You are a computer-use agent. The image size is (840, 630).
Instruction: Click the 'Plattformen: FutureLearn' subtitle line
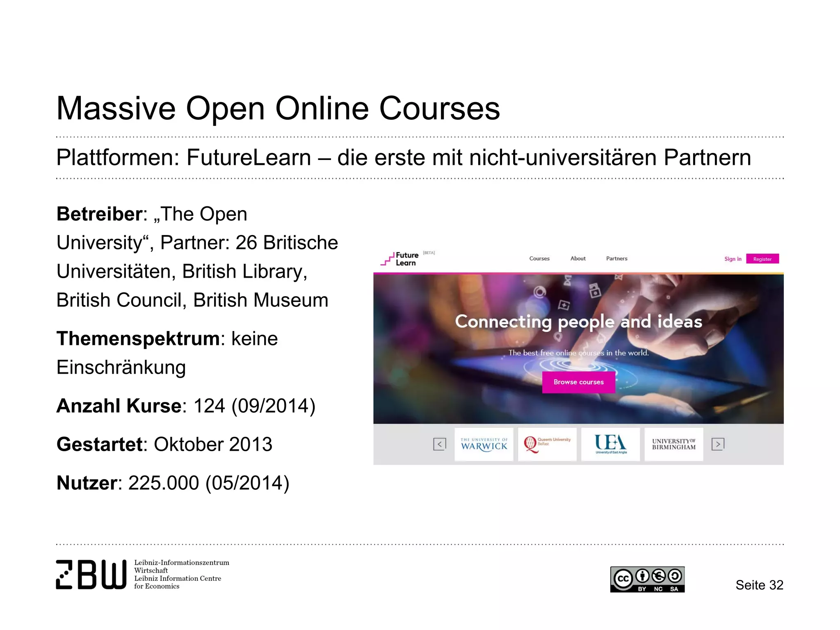pos(404,157)
